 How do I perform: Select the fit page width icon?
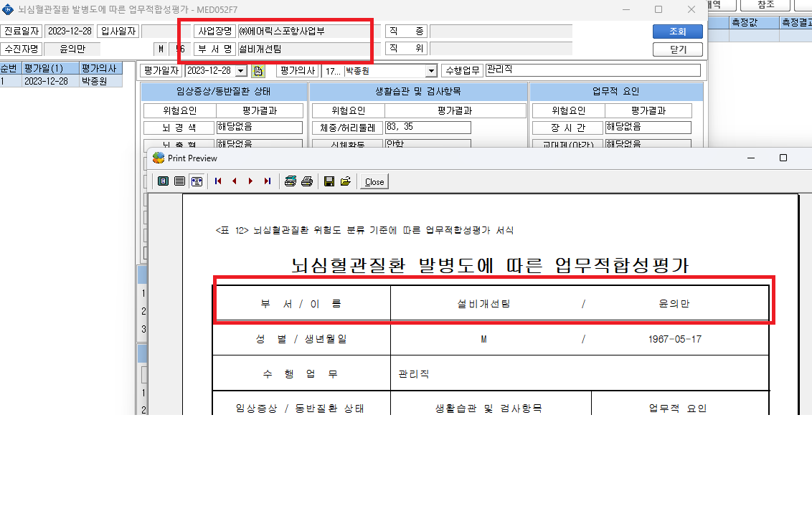[197, 181]
